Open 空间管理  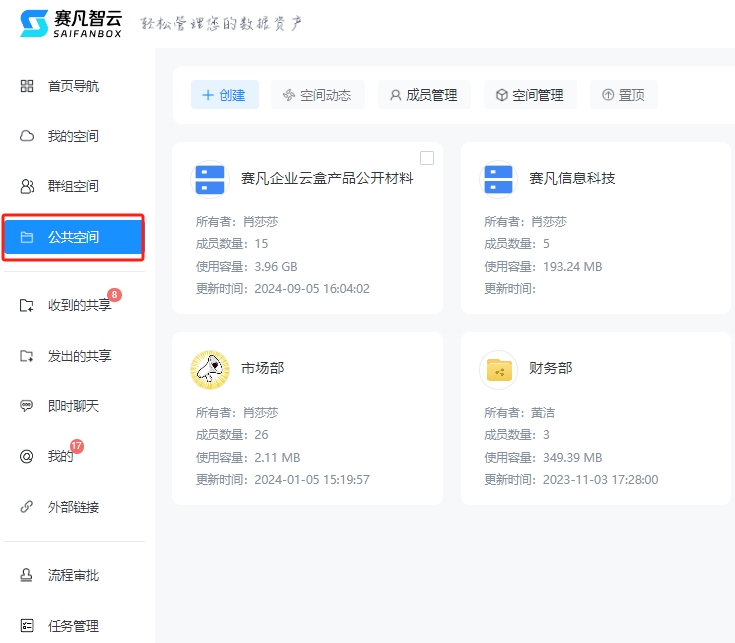click(x=530, y=95)
